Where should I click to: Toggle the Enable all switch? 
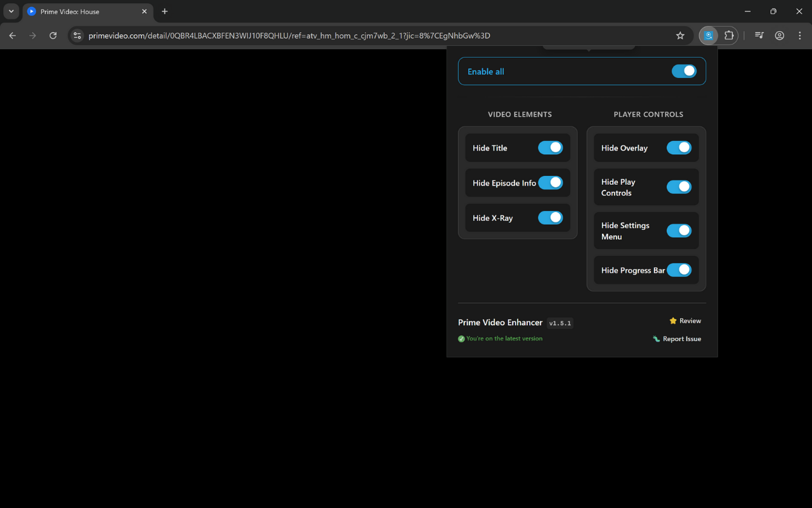pos(684,71)
